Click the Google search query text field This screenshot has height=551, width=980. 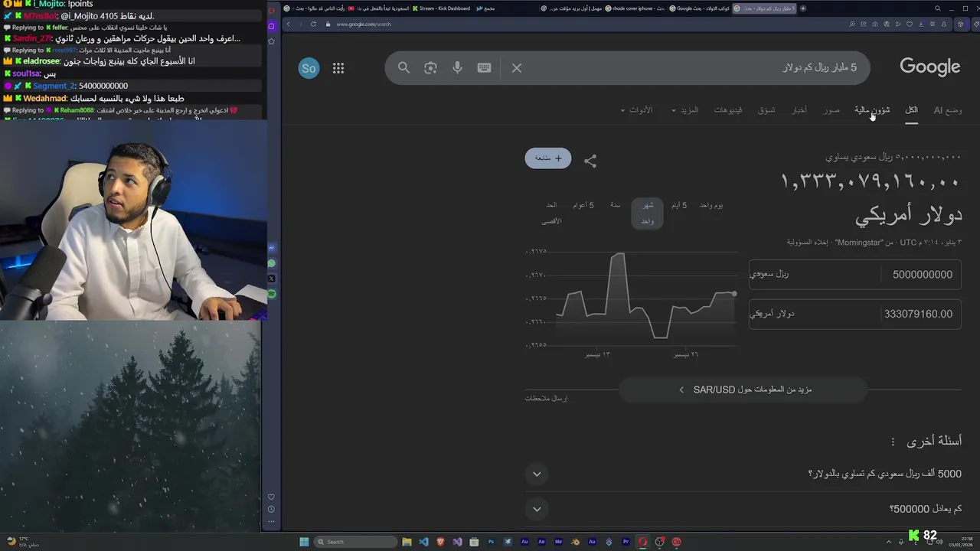[x=693, y=68]
